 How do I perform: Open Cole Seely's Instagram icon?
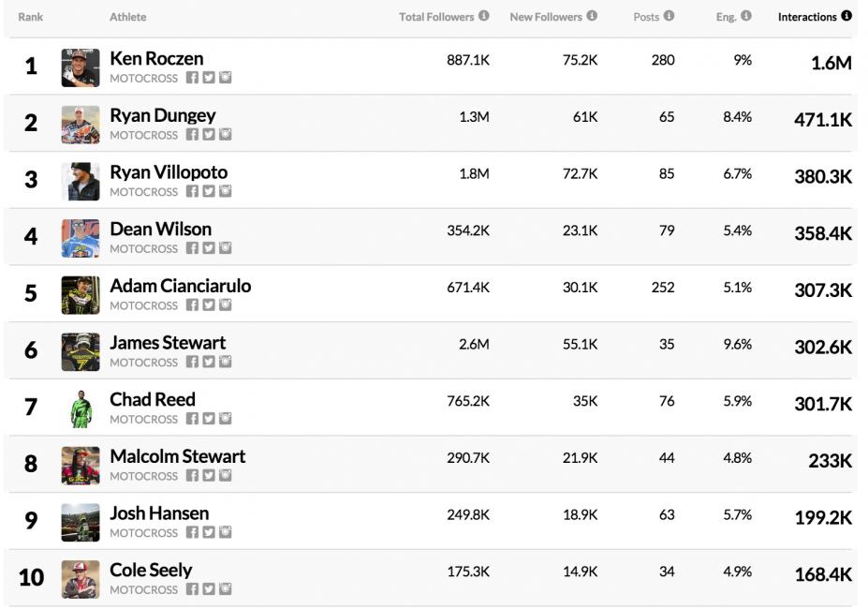pos(226,589)
